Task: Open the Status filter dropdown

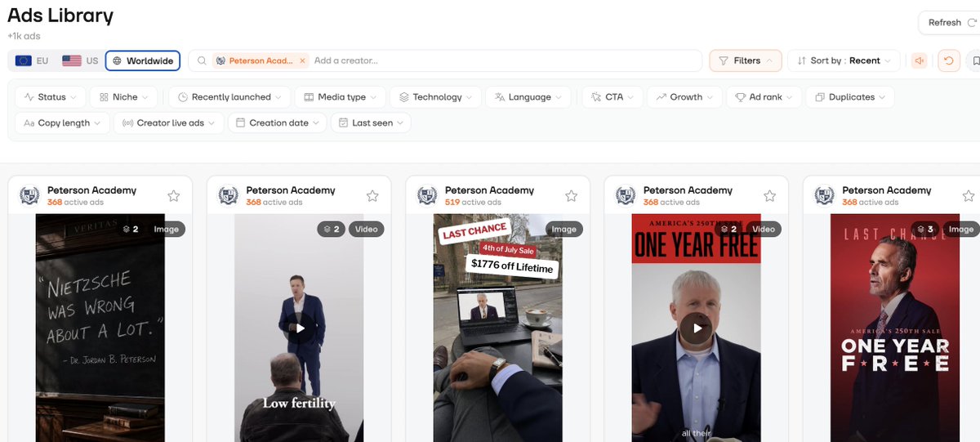Action: (x=51, y=96)
